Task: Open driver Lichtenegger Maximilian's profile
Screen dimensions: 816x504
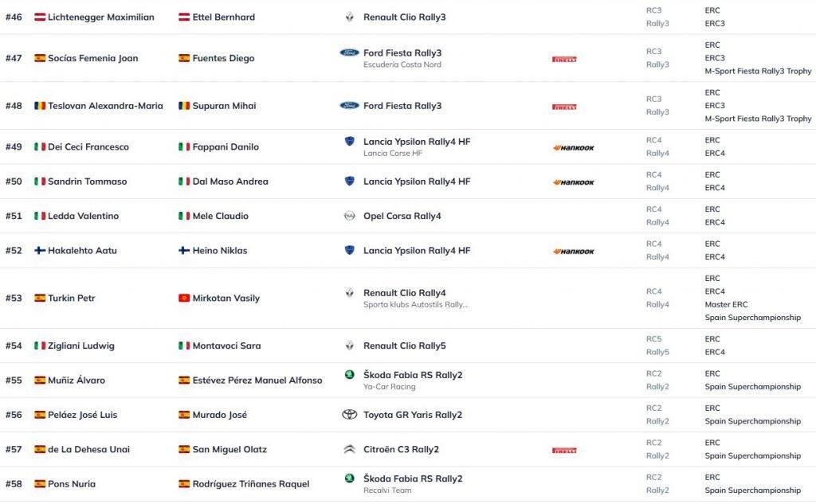Action: 100,17
